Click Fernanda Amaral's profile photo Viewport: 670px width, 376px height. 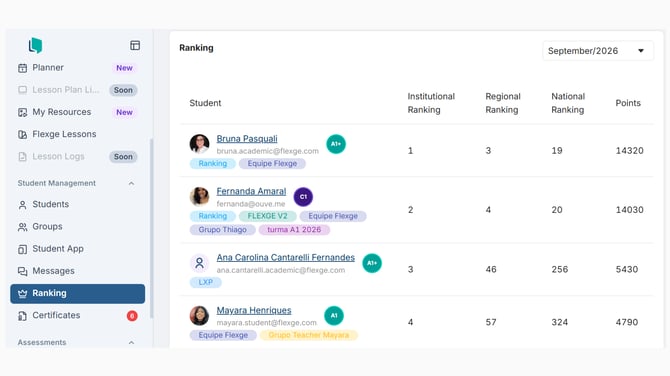(x=200, y=197)
